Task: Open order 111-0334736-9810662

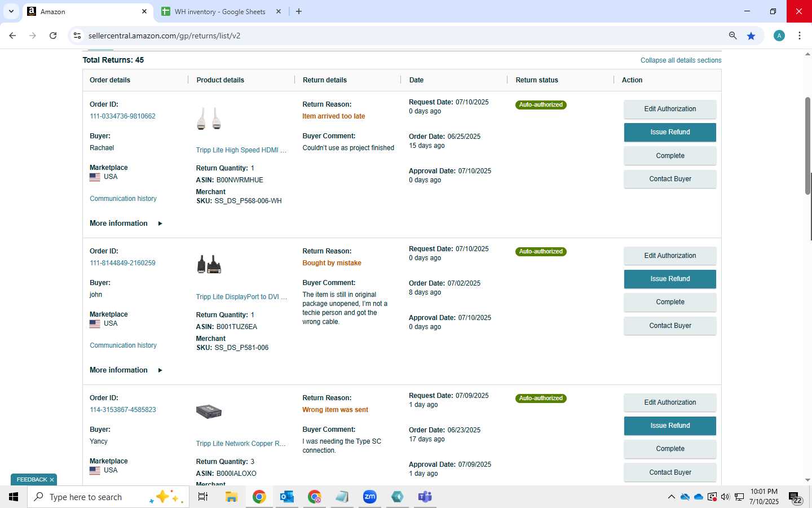Action: click(x=122, y=116)
